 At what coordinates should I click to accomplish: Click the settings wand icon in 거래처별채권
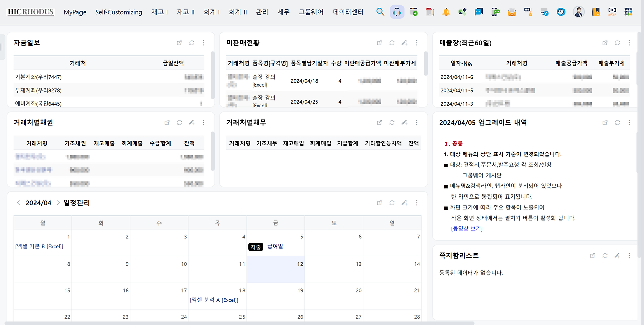tap(191, 122)
